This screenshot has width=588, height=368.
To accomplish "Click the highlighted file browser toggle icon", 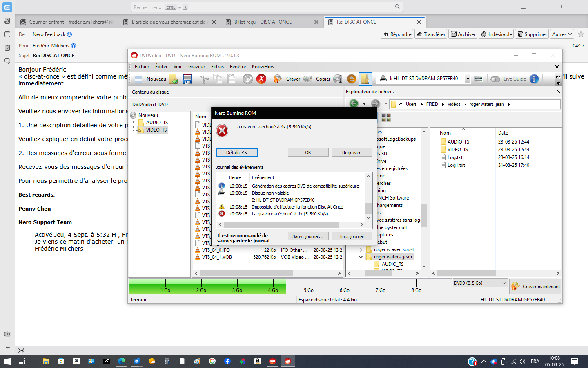I will [365, 79].
